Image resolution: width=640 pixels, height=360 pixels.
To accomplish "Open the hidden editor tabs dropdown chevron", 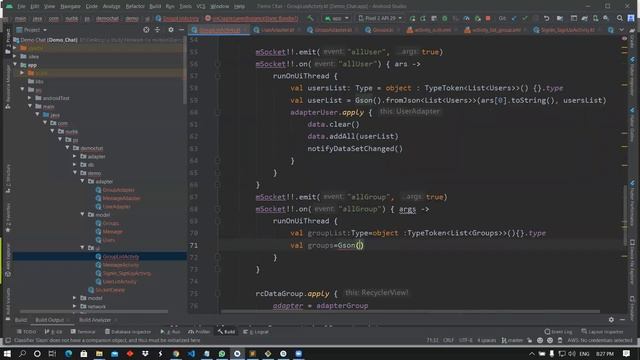I will pyautogui.click(x=622, y=30).
